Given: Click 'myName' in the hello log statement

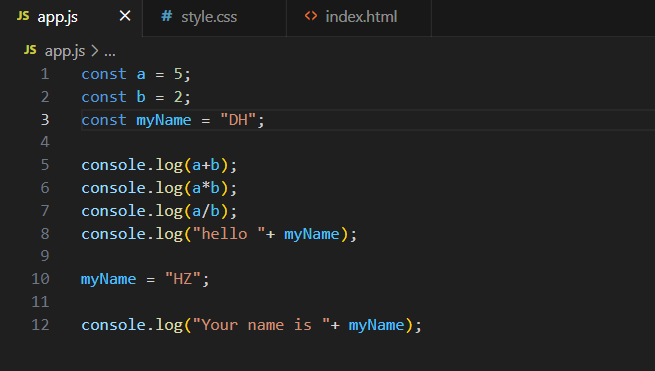Looking at the screenshot, I should [312, 234].
